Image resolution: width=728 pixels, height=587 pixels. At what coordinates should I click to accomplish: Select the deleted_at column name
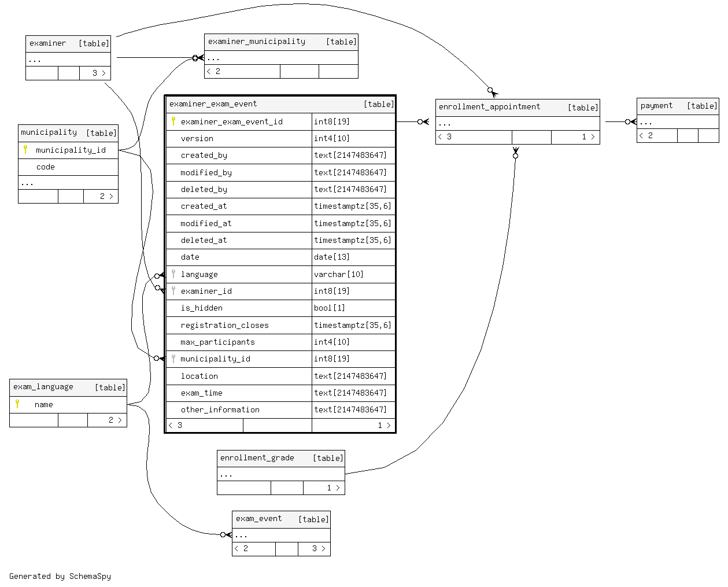pos(204,241)
